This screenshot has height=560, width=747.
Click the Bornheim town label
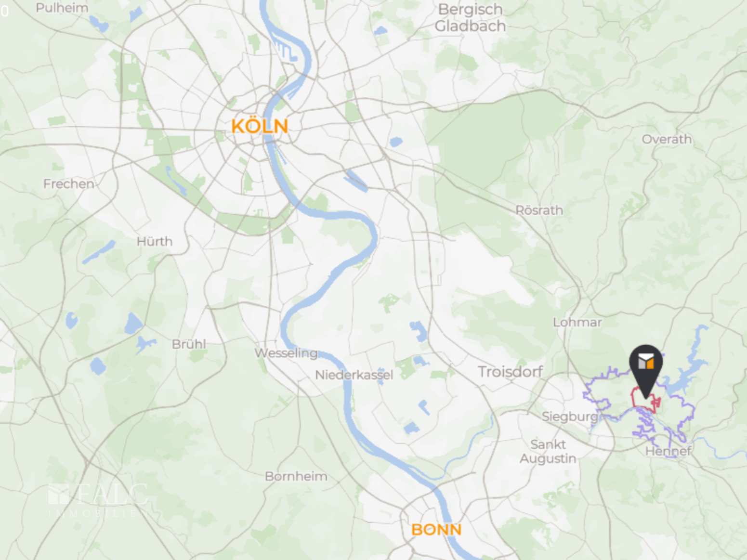[x=296, y=476]
